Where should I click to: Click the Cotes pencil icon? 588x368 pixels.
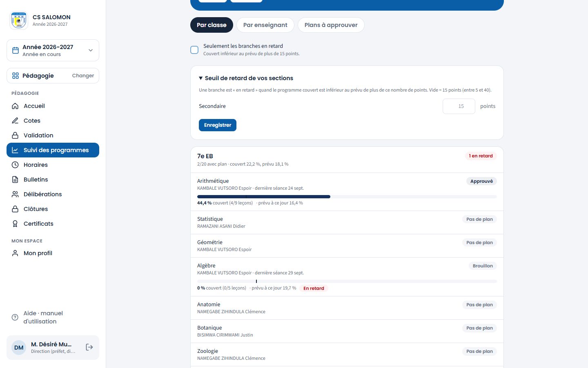(x=15, y=121)
